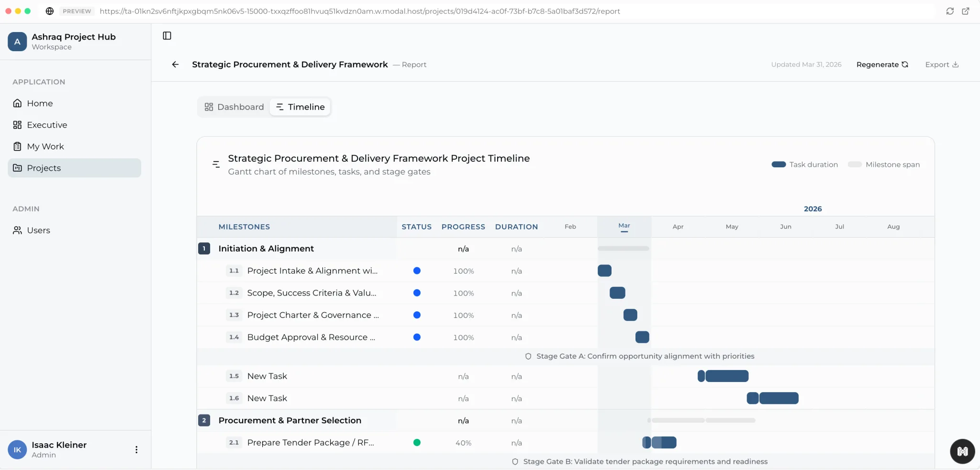980x470 pixels.
Task: Open preview in a new window icon
Action: (966, 11)
